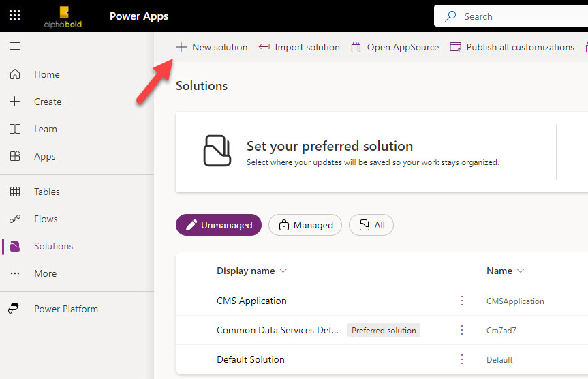Open the Common Data Services Def... solution
Viewport: 588px width, 379px height.
[x=277, y=330]
